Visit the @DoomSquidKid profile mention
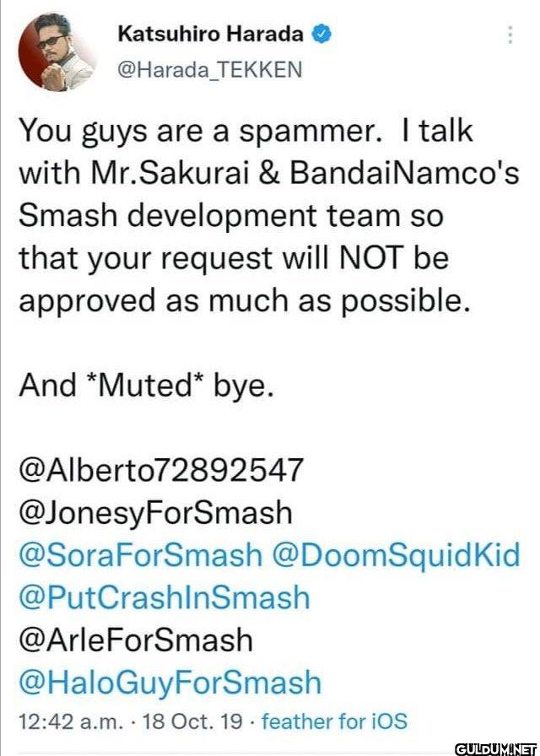 [x=397, y=555]
